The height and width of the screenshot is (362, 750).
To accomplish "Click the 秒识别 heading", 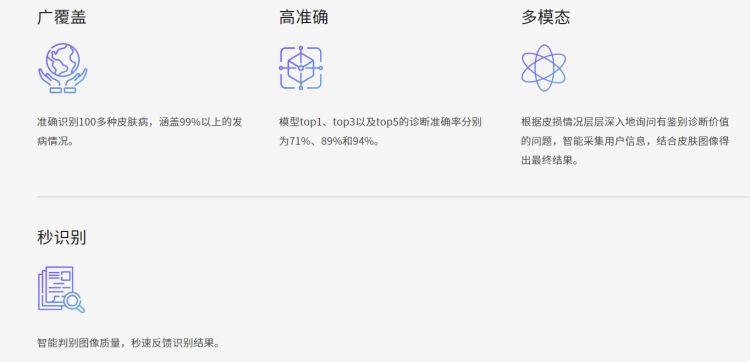I will tap(62, 237).
